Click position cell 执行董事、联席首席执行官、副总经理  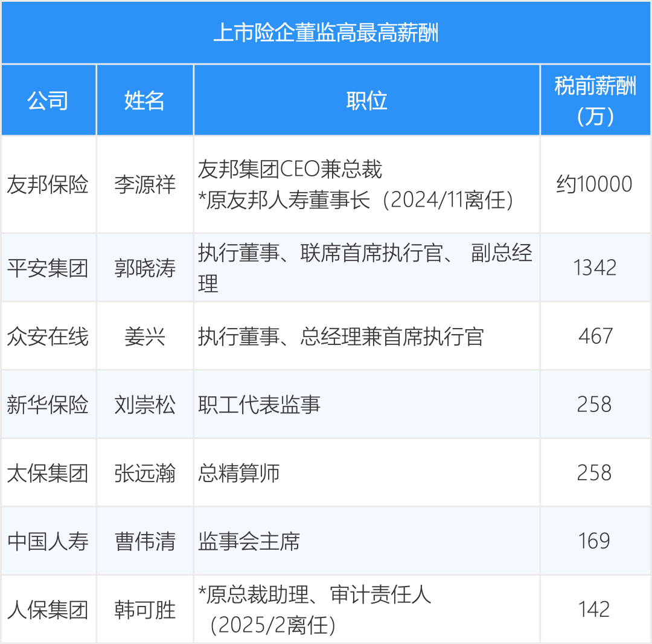(x=367, y=268)
